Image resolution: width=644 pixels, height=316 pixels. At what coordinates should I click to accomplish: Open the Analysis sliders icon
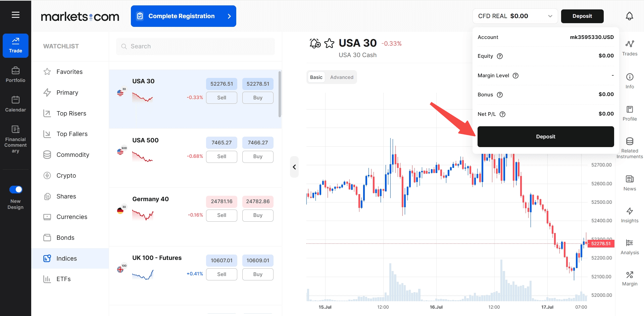tap(630, 243)
